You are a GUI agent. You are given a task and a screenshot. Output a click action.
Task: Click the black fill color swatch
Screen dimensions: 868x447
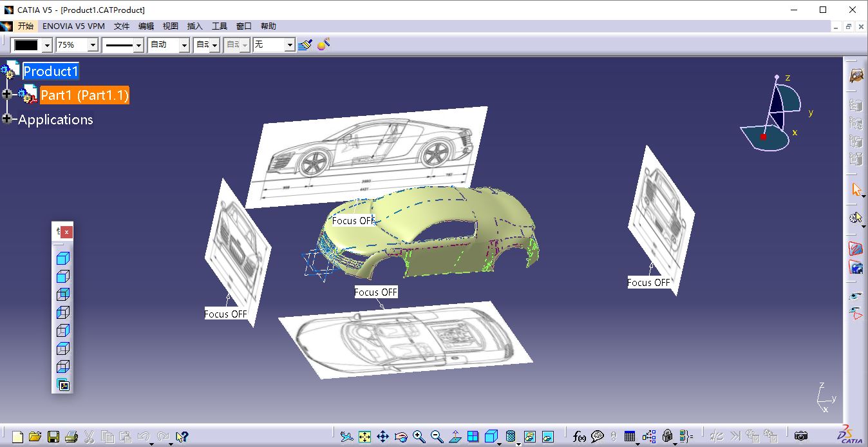[x=26, y=45]
